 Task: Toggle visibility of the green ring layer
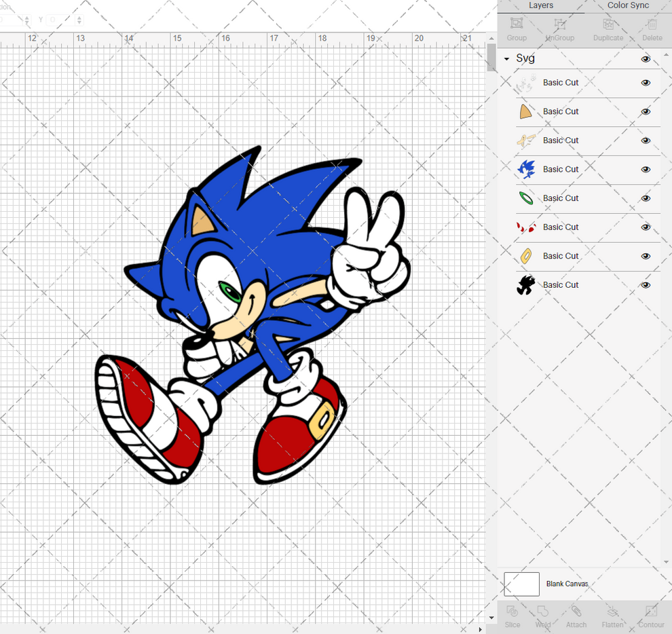pos(646,198)
